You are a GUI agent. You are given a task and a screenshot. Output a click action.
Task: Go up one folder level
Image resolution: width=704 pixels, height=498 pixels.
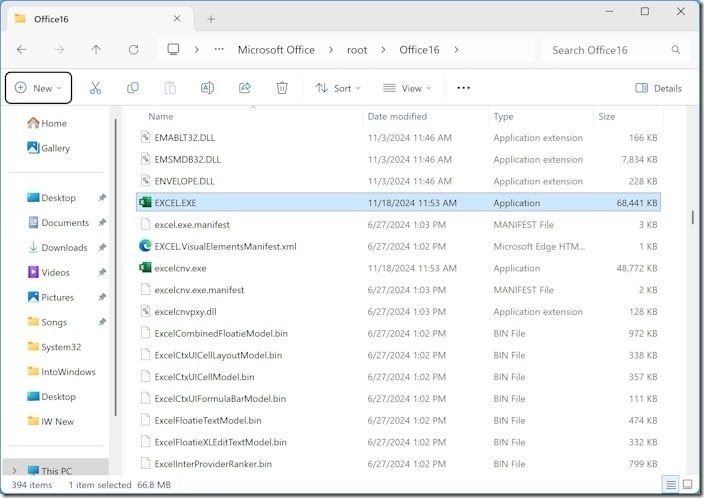(x=96, y=50)
